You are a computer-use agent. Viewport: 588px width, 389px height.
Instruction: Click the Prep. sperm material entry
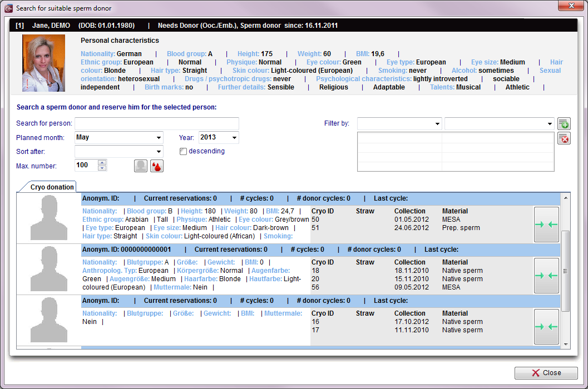pyautogui.click(x=461, y=227)
